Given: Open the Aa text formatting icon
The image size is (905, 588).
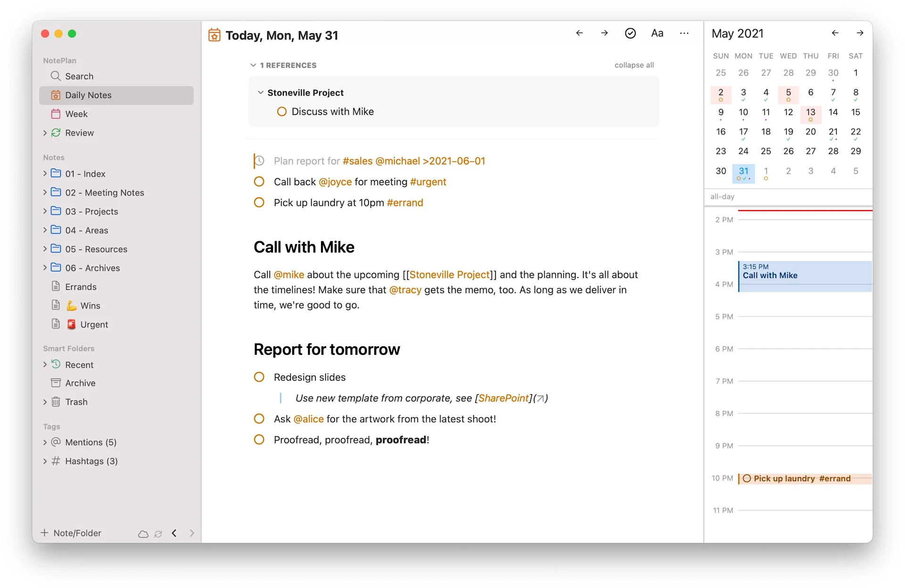Looking at the screenshot, I should coord(657,33).
